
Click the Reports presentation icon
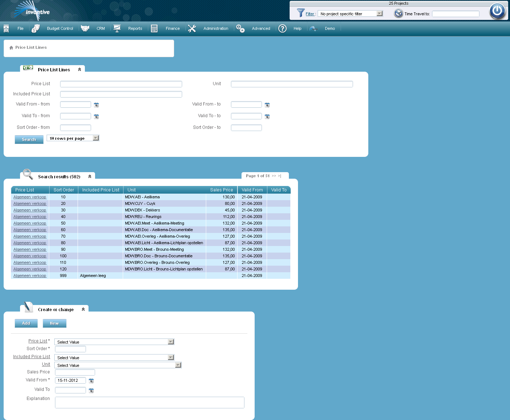(117, 28)
